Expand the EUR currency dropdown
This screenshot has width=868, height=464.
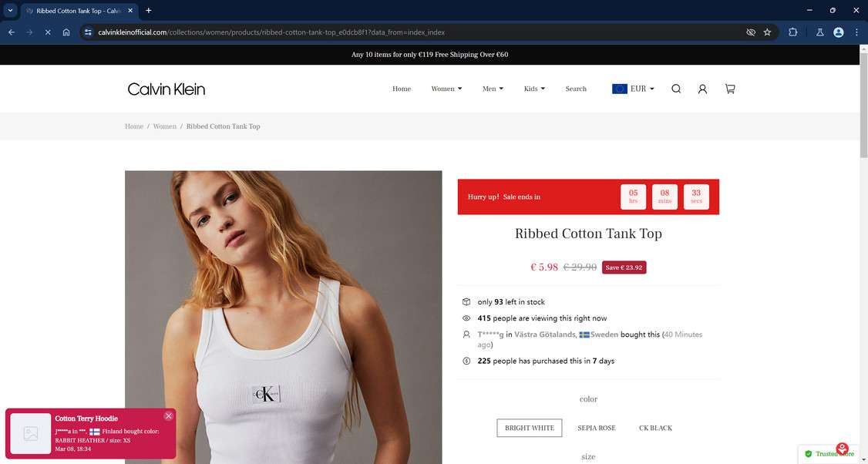[642, 89]
